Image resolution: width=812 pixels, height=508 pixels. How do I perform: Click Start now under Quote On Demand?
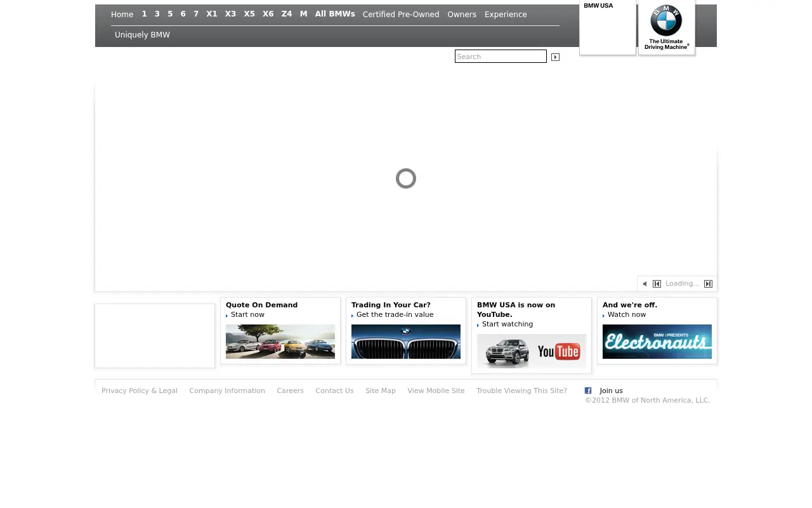[247, 315]
